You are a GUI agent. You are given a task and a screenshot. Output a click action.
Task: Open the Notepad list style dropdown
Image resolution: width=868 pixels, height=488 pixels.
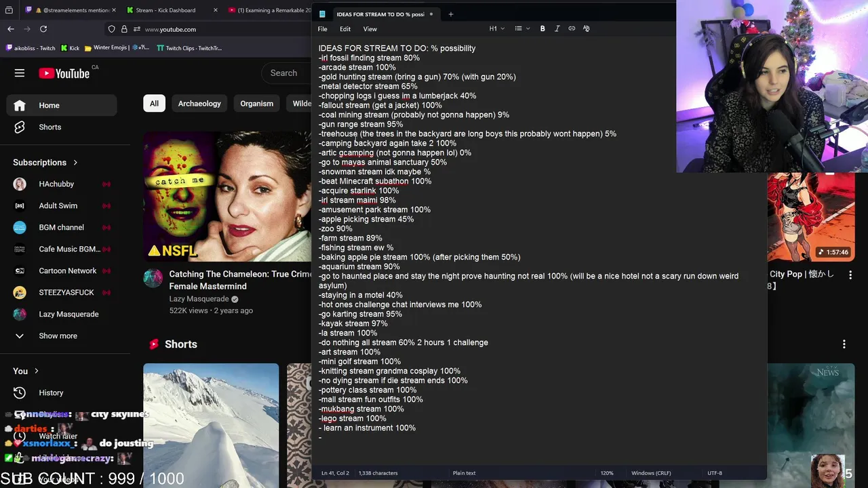point(522,28)
